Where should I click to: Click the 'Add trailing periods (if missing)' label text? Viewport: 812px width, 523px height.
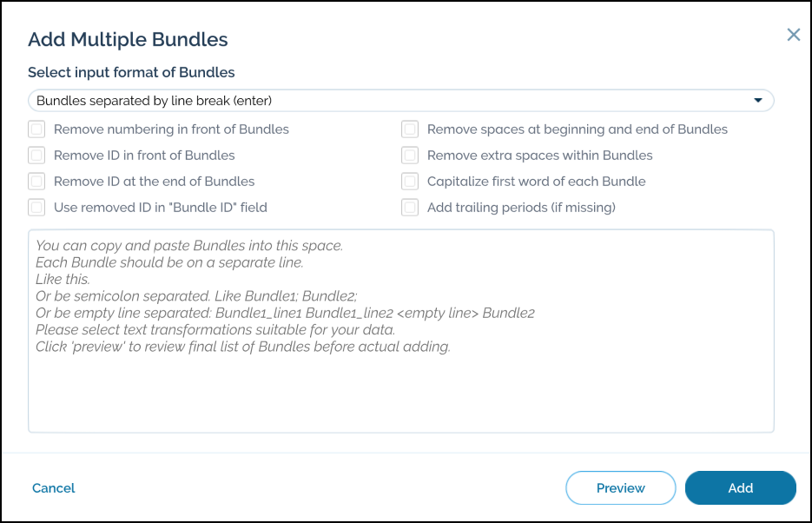click(521, 208)
